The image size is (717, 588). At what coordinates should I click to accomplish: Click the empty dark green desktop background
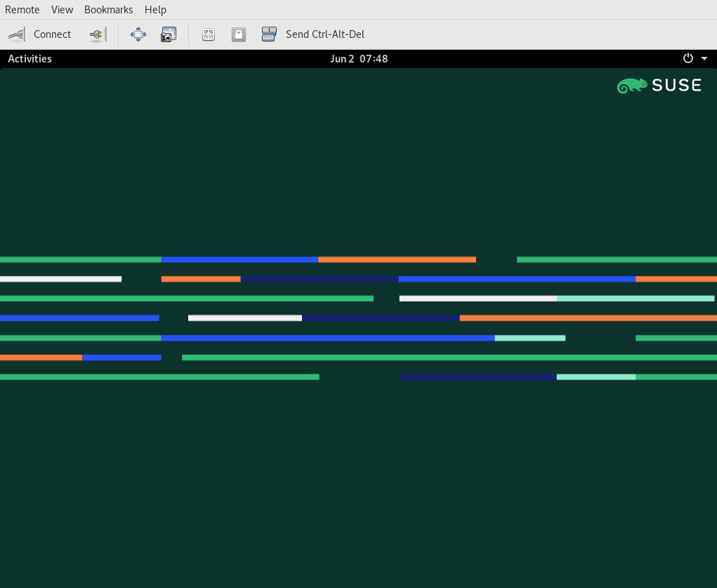point(351,477)
